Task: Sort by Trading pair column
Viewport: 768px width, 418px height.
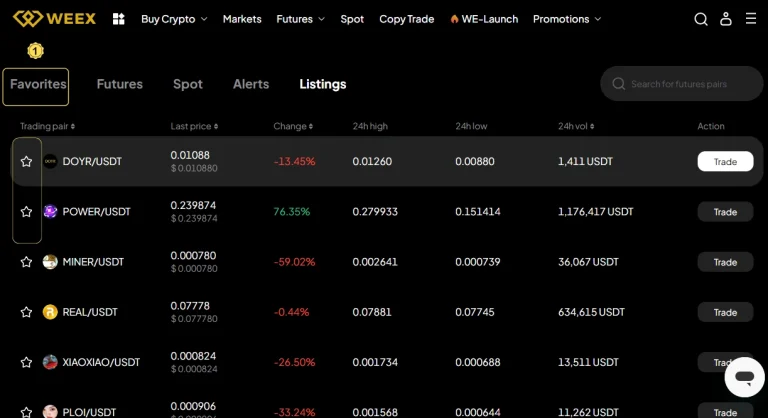Action: tap(48, 126)
